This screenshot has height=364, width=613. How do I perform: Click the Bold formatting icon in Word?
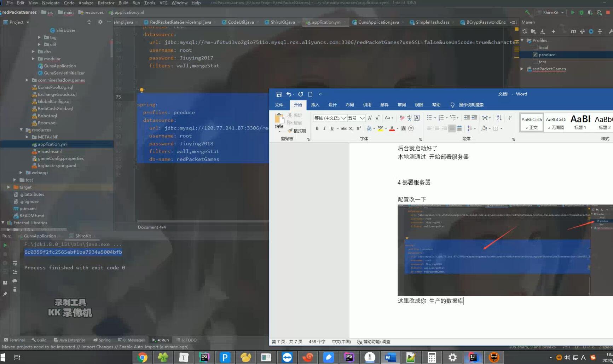click(x=317, y=128)
